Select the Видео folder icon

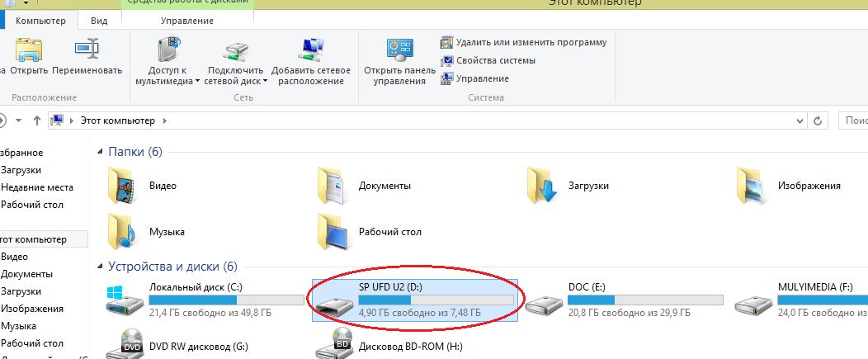(122, 186)
